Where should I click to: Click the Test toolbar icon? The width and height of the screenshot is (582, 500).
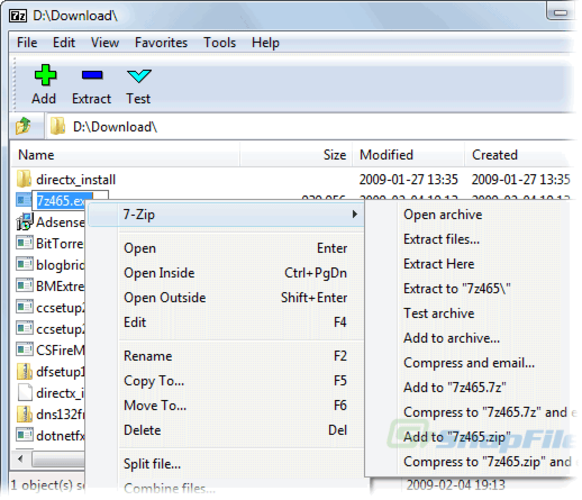point(139,76)
